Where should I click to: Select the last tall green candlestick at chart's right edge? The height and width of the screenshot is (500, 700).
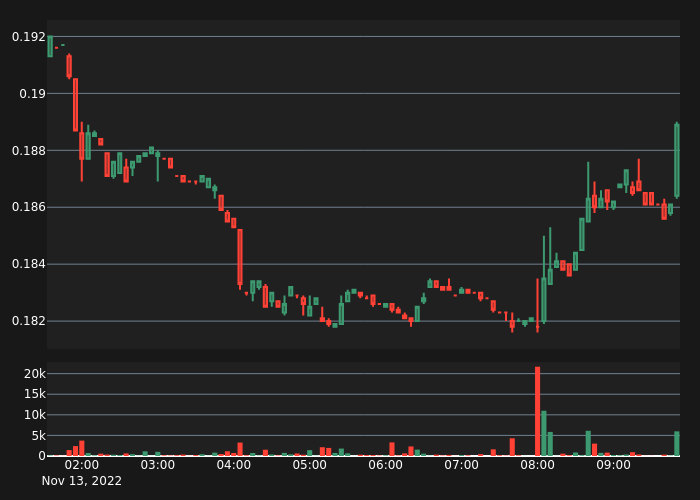(x=677, y=160)
